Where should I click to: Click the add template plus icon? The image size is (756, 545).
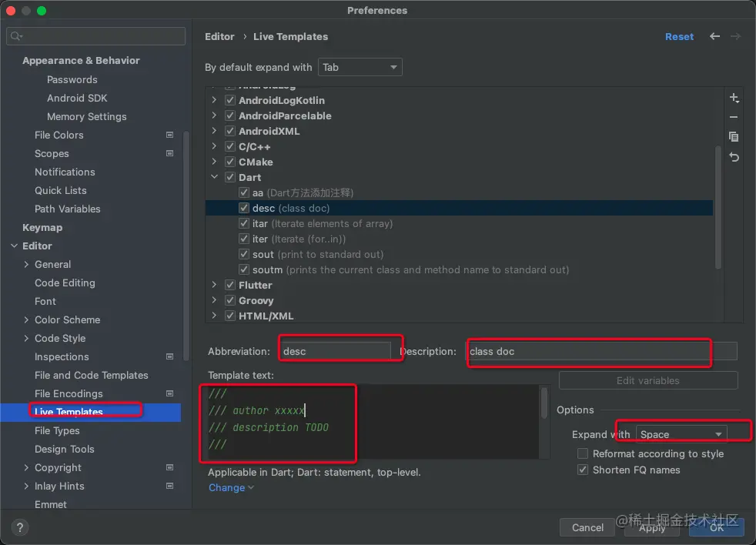point(734,99)
